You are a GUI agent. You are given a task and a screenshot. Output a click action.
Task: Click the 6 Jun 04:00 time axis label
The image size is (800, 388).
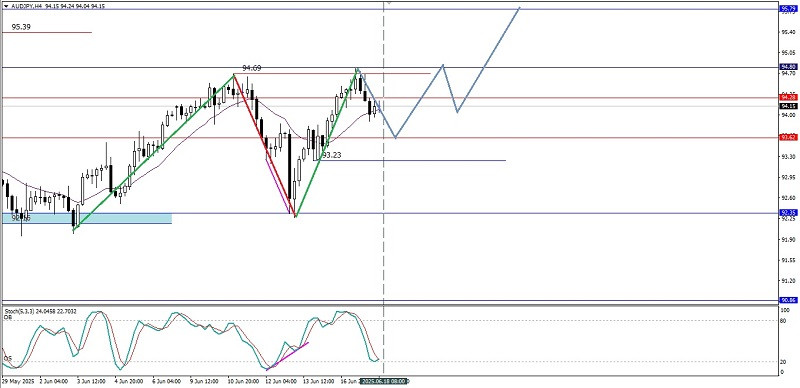click(x=167, y=381)
